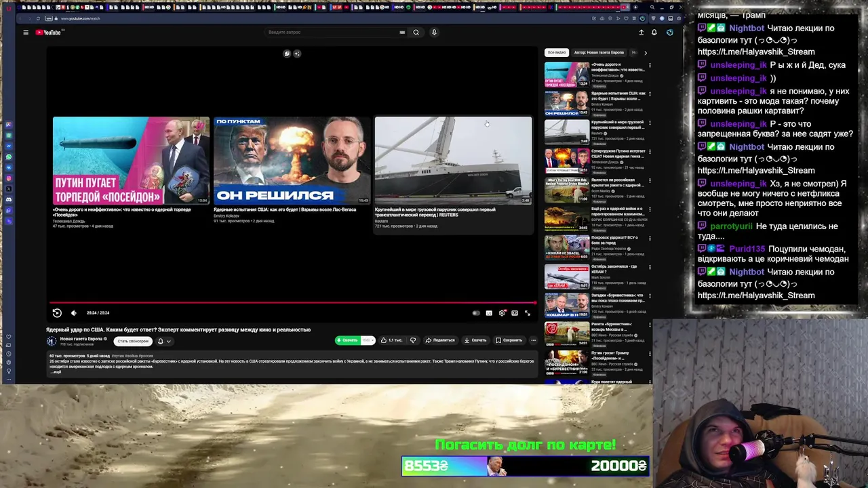Click the Стать спонсором button
The height and width of the screenshot is (488, 868).
coord(132,341)
